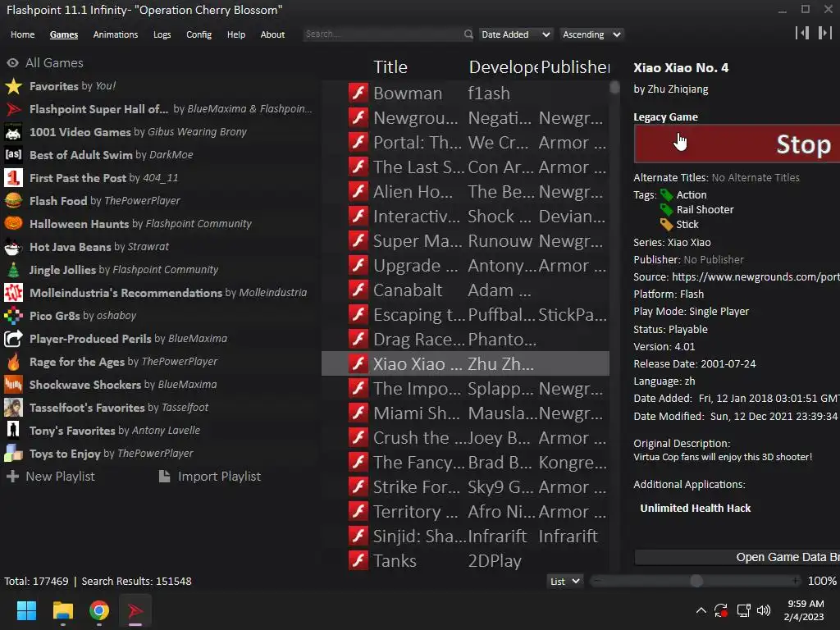840x630 pixels.
Task: Open File Explorer from the taskbar
Action: click(x=62, y=610)
